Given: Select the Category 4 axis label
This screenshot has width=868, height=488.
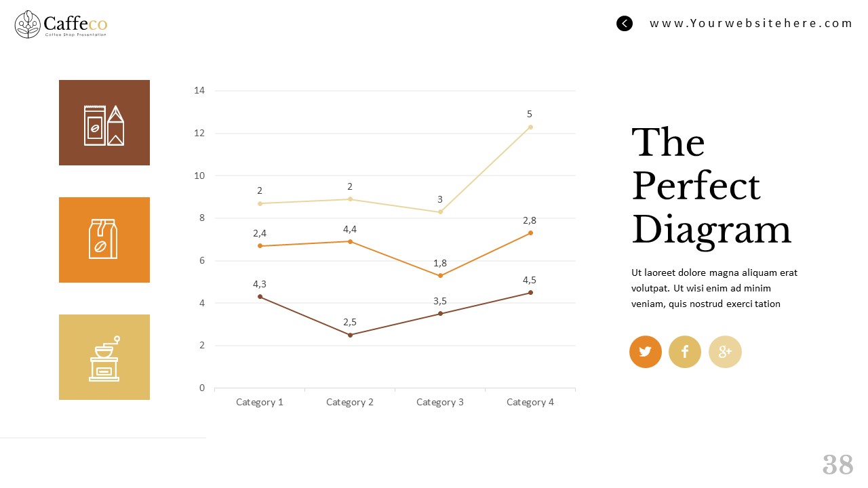Looking at the screenshot, I should [x=530, y=402].
